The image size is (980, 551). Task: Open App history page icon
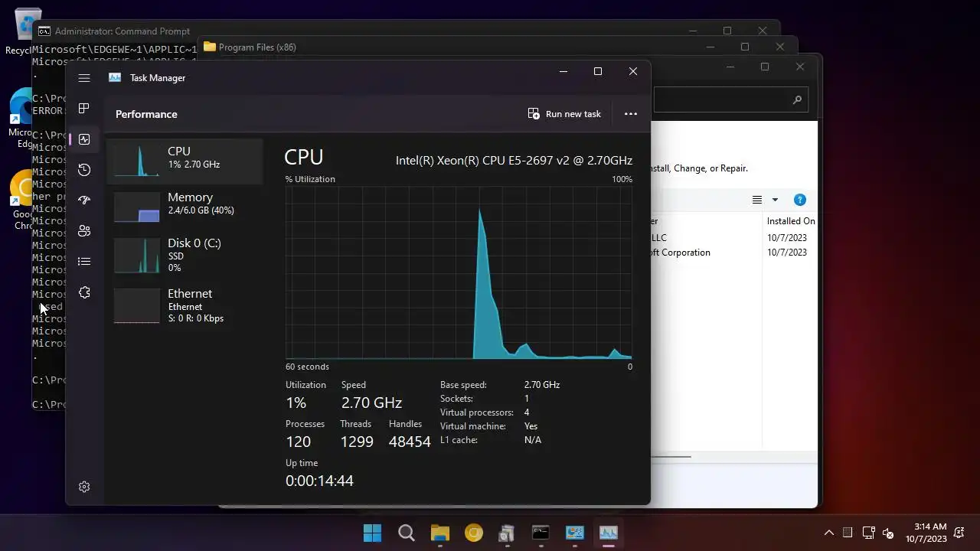pyautogui.click(x=84, y=170)
